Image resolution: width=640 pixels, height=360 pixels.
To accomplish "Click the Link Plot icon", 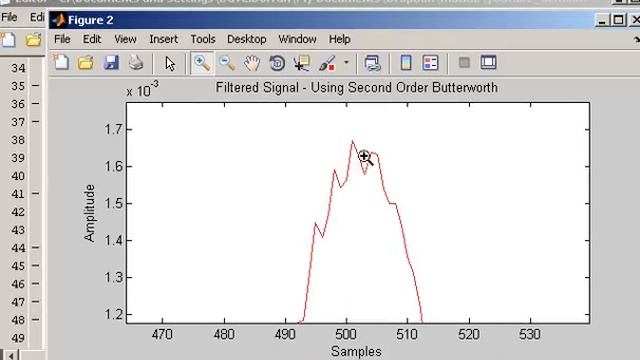I will pyautogui.click(x=372, y=63).
